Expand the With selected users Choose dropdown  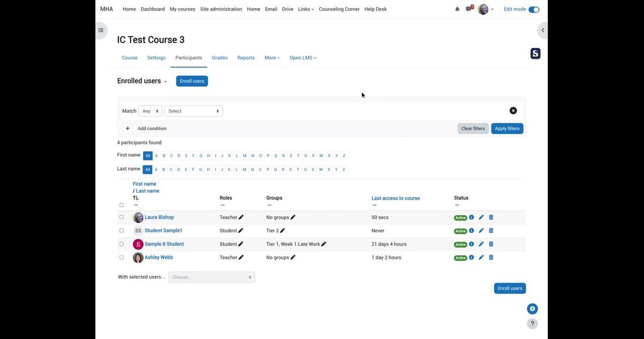[x=211, y=277]
